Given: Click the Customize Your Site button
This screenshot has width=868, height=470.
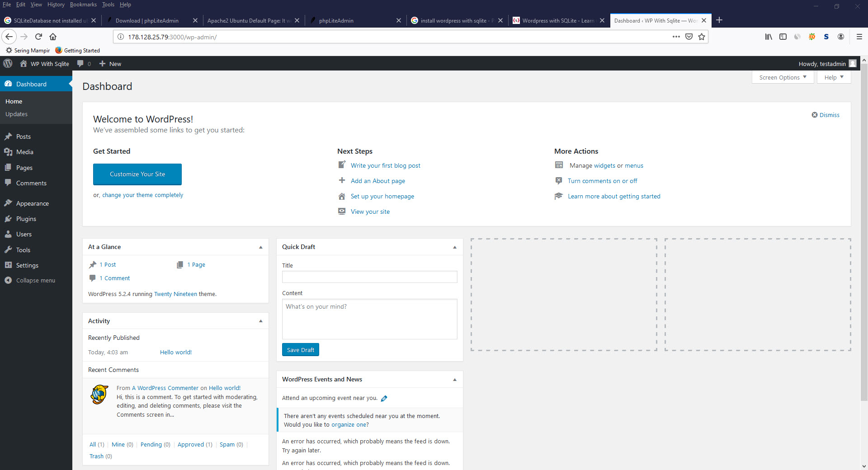Looking at the screenshot, I should (x=137, y=174).
